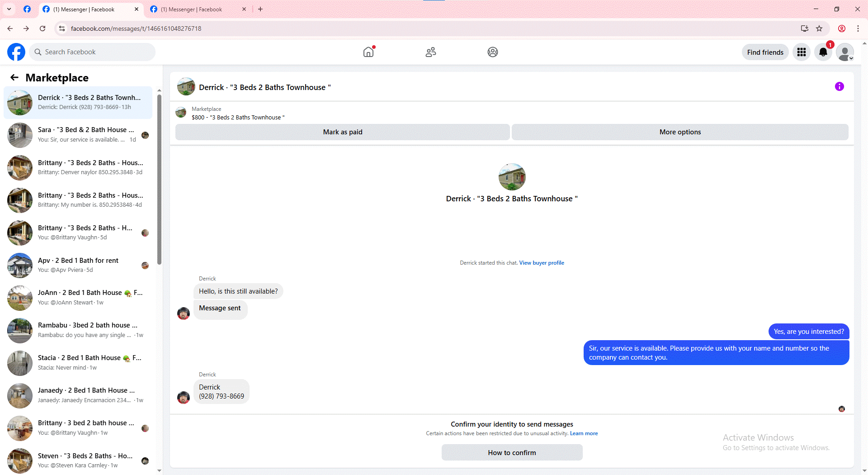
Task: Click the address bar URL
Action: pyautogui.click(x=136, y=28)
